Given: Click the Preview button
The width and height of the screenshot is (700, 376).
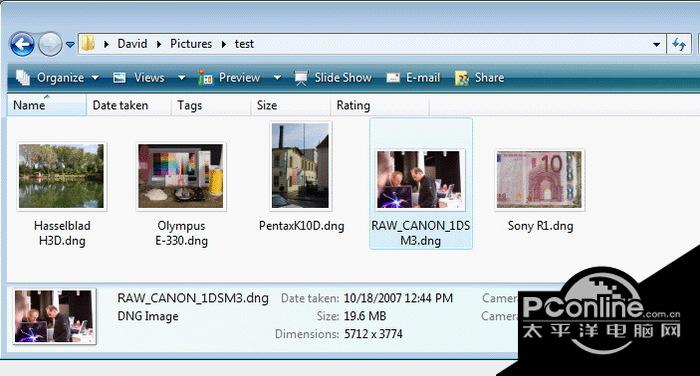Looking at the screenshot, I should (x=239, y=78).
